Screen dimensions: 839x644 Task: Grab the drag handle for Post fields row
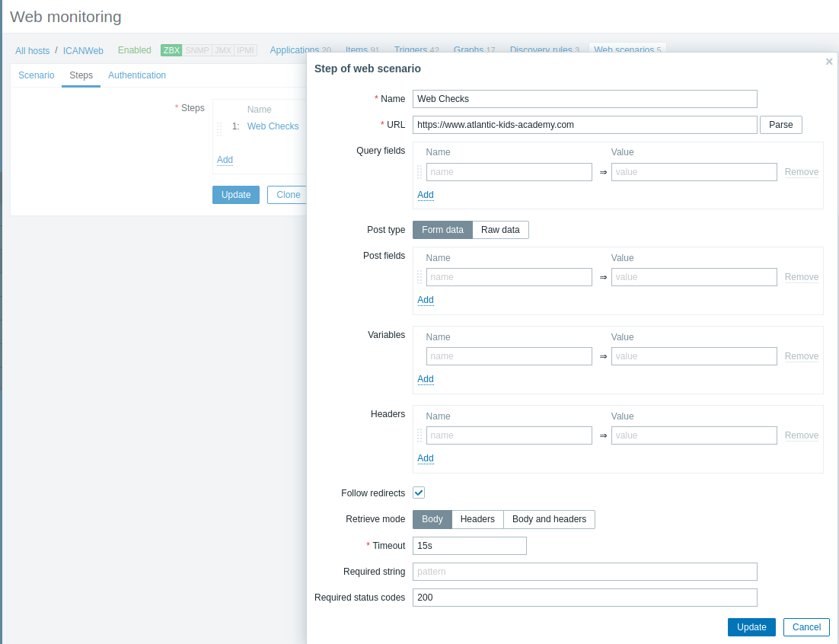pos(419,277)
